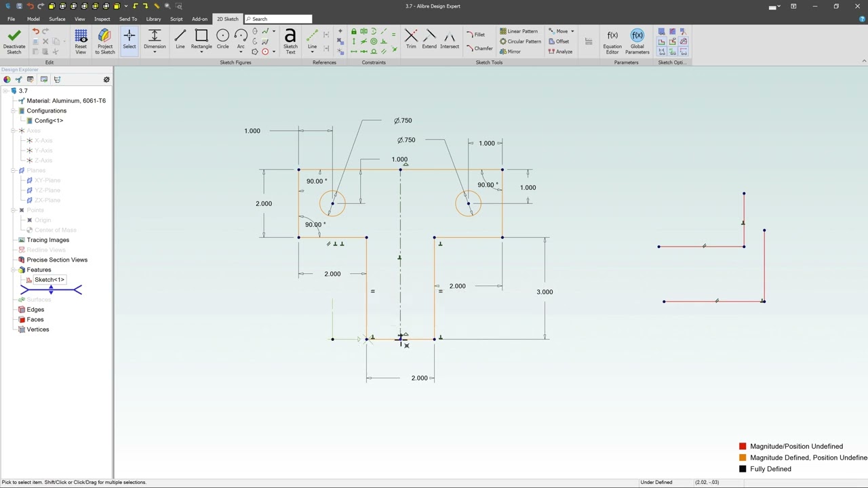868x488 pixels.
Task: Open the Script tab
Action: 176,19
